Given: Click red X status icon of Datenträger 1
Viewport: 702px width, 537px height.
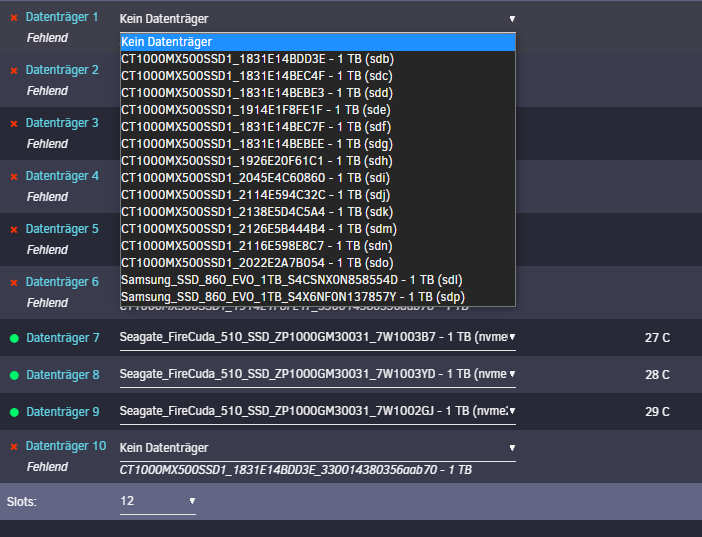Looking at the screenshot, I should coord(14,18).
